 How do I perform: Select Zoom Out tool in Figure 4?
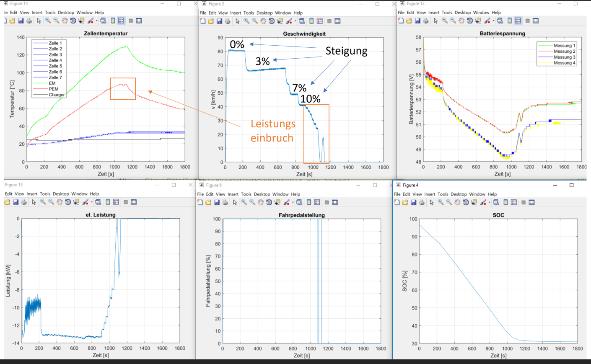click(449, 202)
